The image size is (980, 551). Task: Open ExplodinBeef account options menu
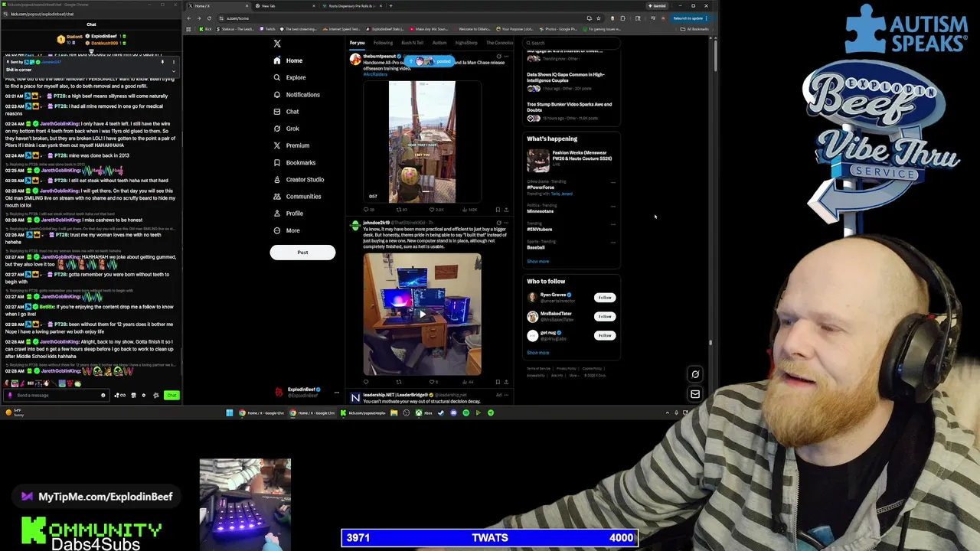coord(336,392)
